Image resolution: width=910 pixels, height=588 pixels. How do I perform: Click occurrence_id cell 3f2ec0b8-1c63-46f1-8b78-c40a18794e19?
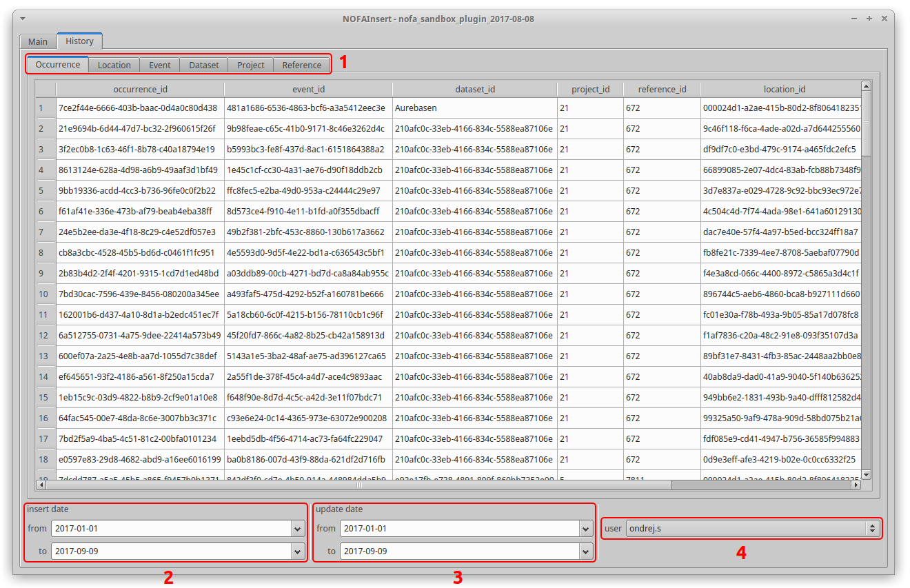tap(141, 149)
